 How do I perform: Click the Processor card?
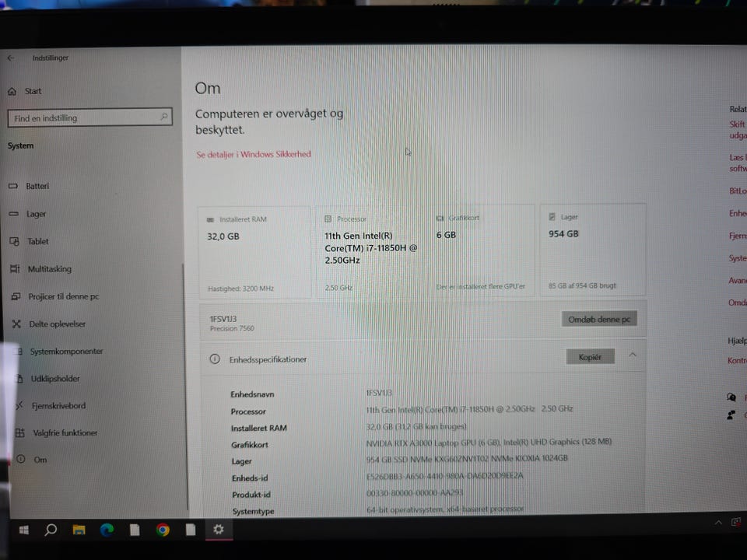(x=370, y=252)
